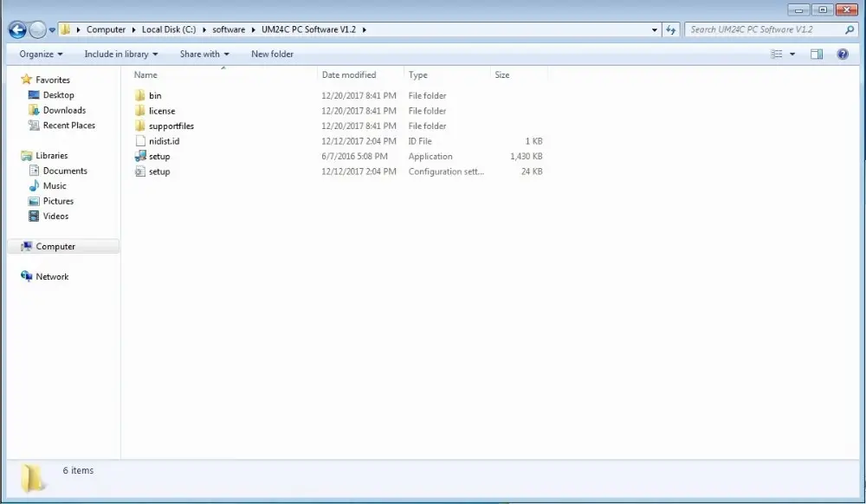Open Recent Places in Favorites
Viewport: 866px width, 504px height.
click(x=69, y=126)
